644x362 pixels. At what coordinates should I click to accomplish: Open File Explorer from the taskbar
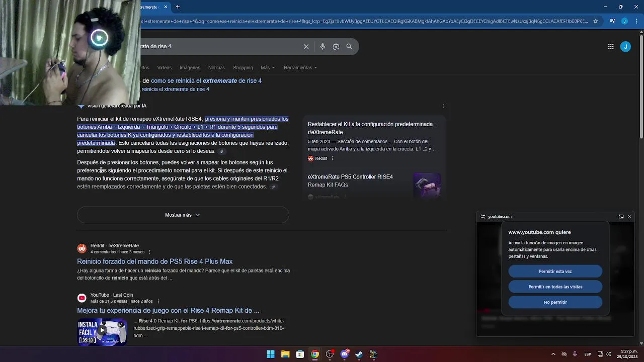click(x=285, y=354)
